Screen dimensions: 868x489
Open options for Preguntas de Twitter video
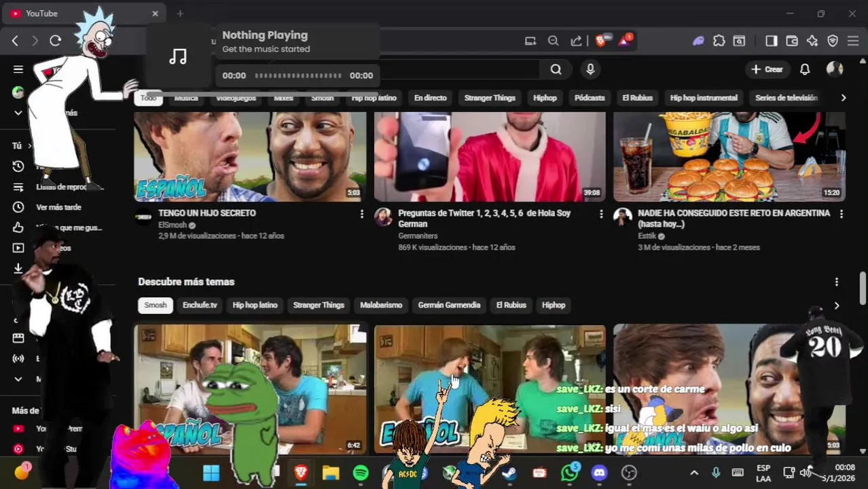pyautogui.click(x=601, y=213)
